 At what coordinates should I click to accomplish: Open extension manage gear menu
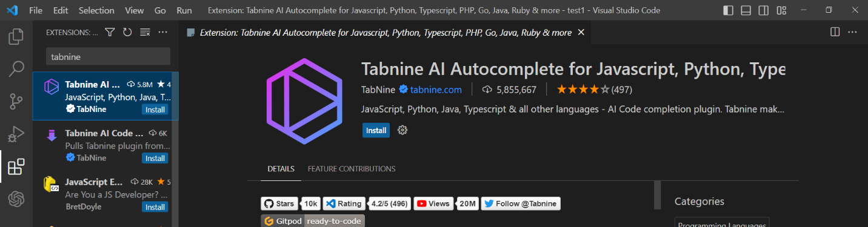pos(402,130)
